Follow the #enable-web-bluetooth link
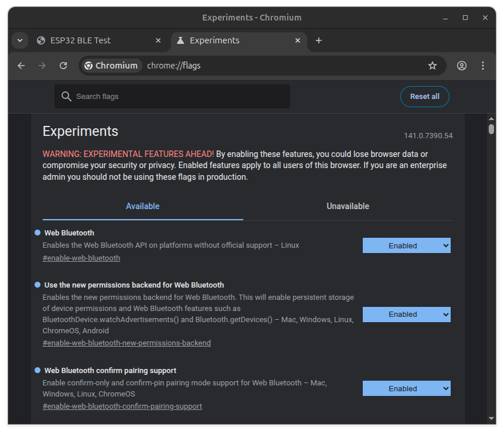The width and height of the screenshot is (504, 434). coord(81,258)
